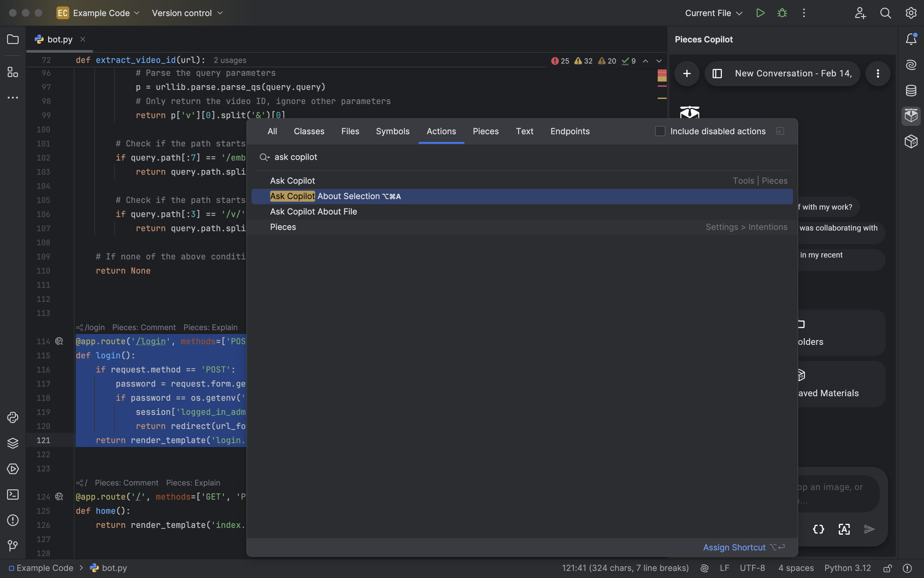Open the Python Console tool window
This screenshot has width=924, height=578.
point(13,417)
